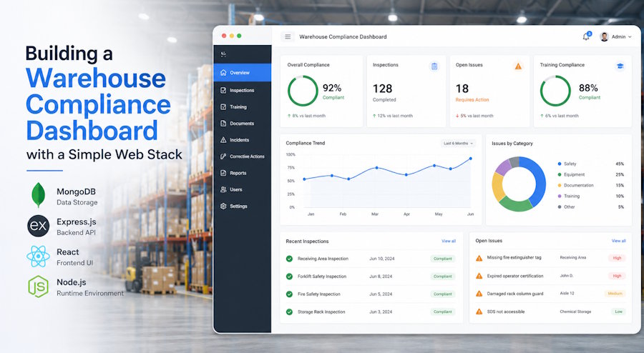Expand the Admin account dropdown arrow
644x353 pixels.
coord(630,37)
